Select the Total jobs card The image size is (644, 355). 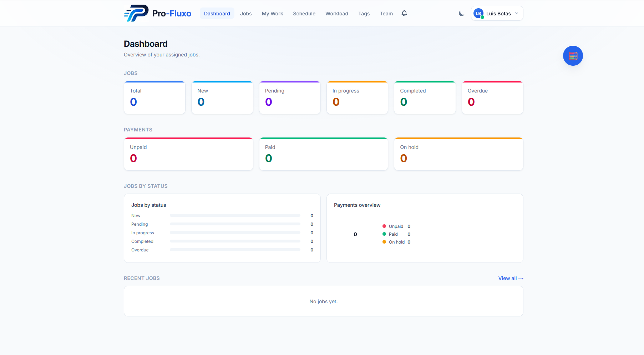pyautogui.click(x=154, y=97)
